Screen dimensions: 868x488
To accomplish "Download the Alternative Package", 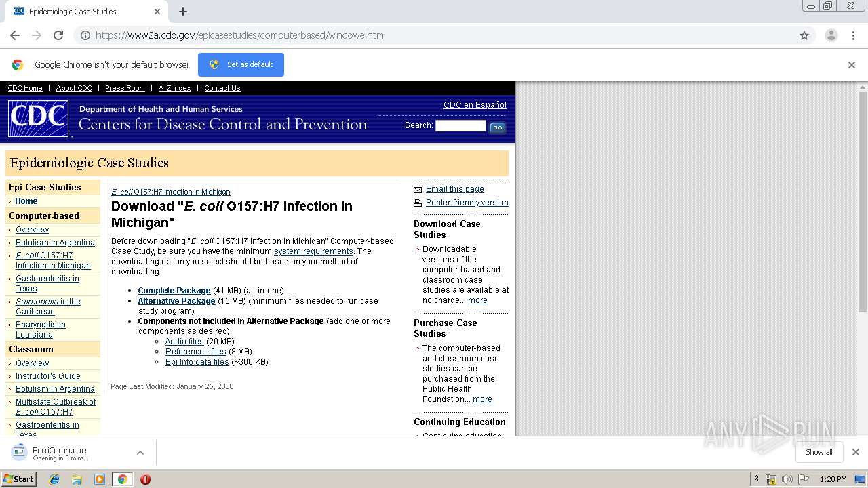I will (x=176, y=301).
